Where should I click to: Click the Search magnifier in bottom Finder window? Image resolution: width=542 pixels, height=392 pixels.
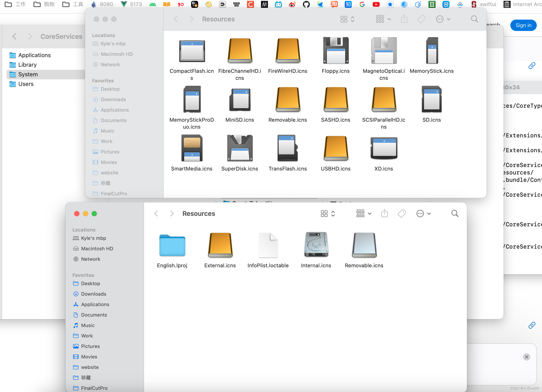[455, 213]
